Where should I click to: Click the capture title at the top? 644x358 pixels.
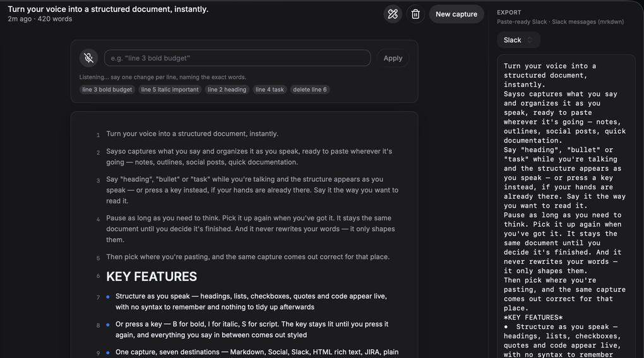pos(108,9)
